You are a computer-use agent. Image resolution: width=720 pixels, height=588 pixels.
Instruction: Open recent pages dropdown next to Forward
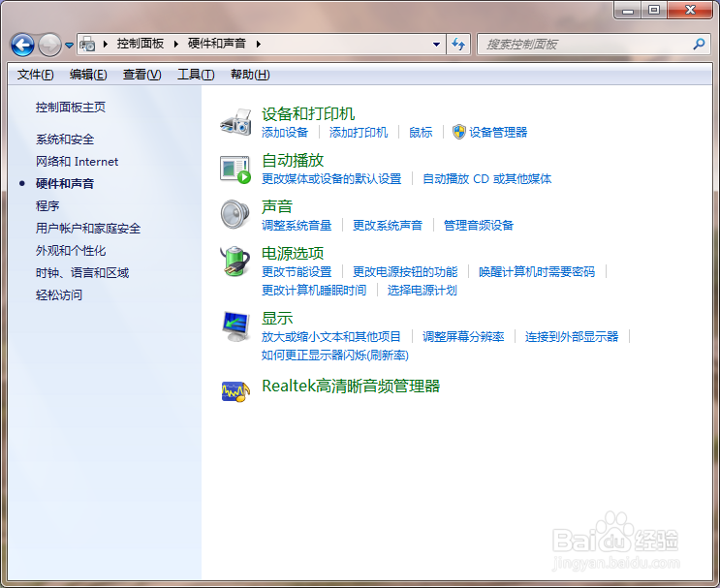tap(70, 45)
